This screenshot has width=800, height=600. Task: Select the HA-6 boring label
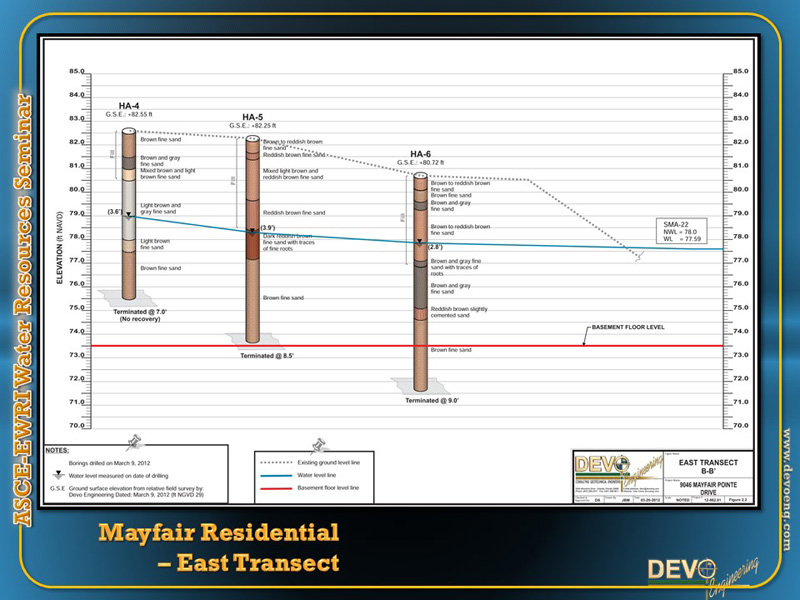(420, 153)
